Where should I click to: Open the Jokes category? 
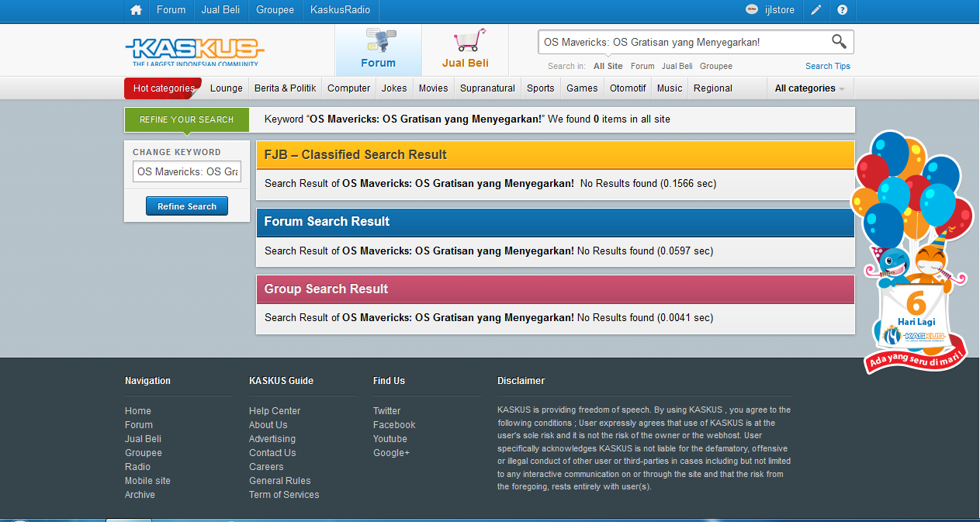point(394,88)
